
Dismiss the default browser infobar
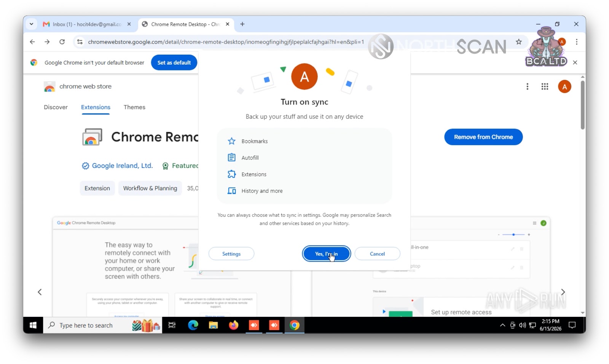(575, 62)
